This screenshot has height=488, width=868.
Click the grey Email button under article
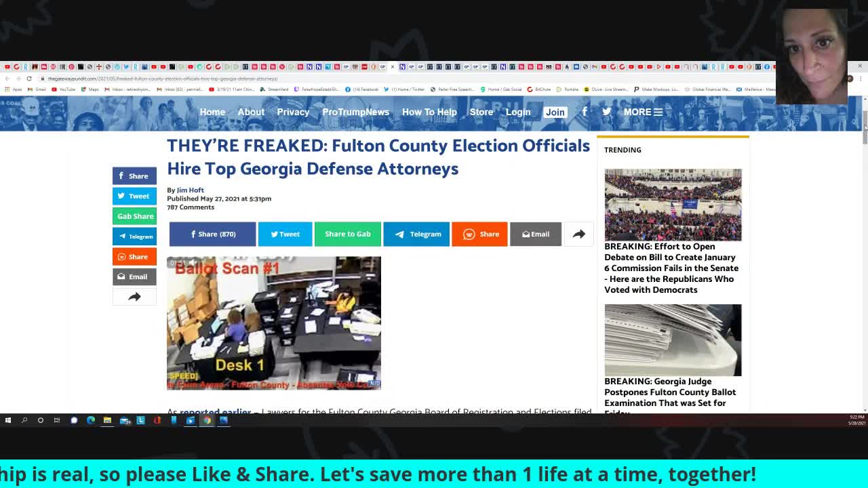point(536,234)
